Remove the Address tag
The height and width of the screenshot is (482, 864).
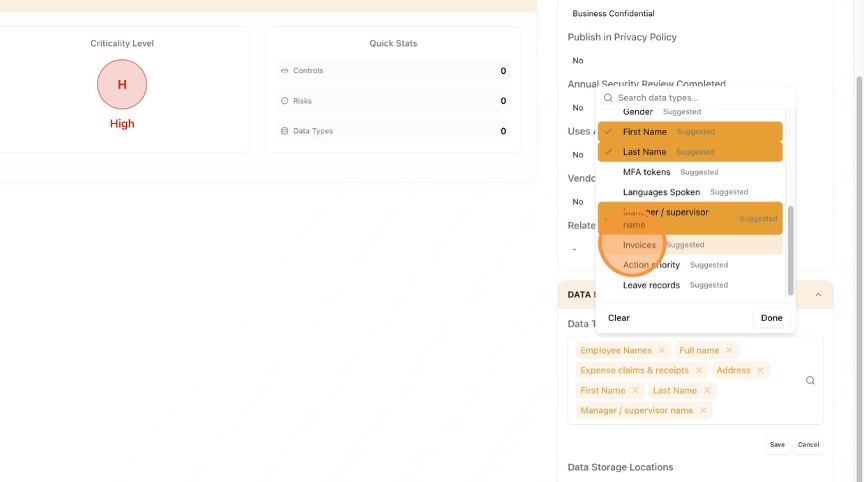coord(761,371)
